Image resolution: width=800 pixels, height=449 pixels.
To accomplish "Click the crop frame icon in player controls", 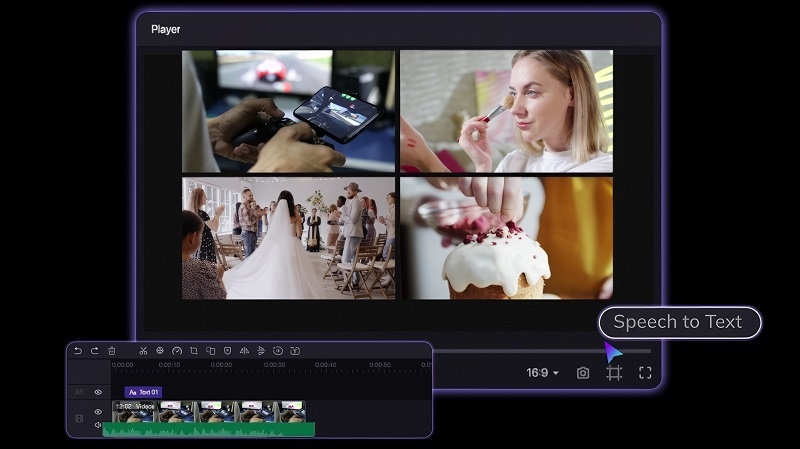I will pos(614,373).
